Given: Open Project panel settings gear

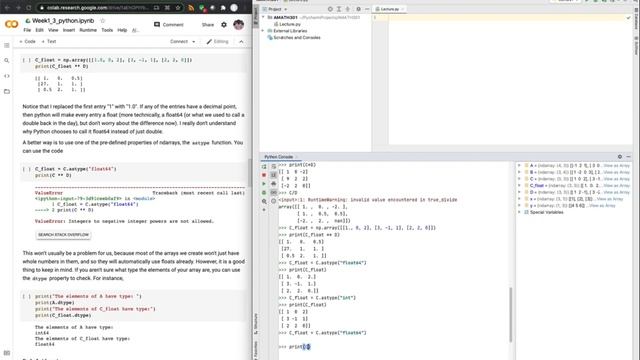Looking at the screenshot, I should [x=358, y=9].
